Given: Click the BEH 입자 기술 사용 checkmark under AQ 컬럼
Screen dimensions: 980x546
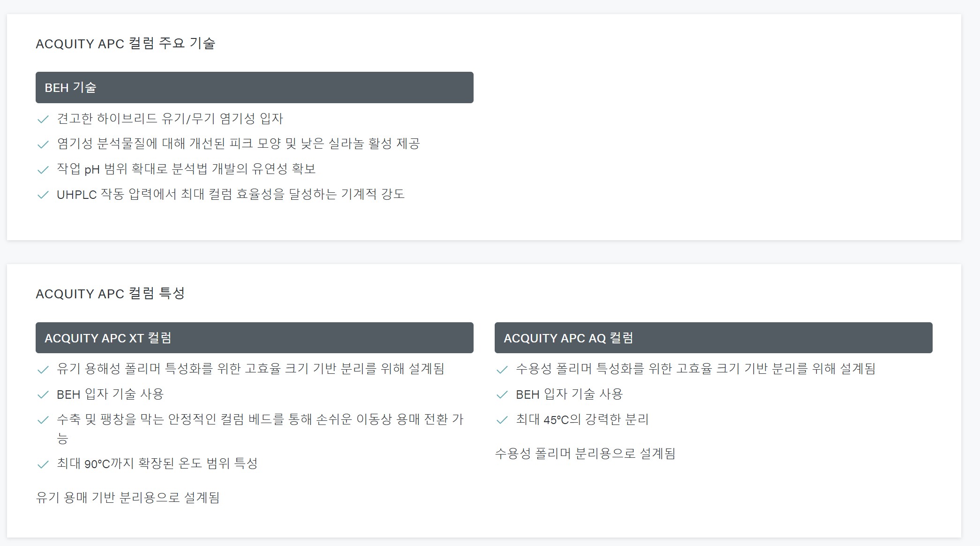Looking at the screenshot, I should tap(502, 395).
